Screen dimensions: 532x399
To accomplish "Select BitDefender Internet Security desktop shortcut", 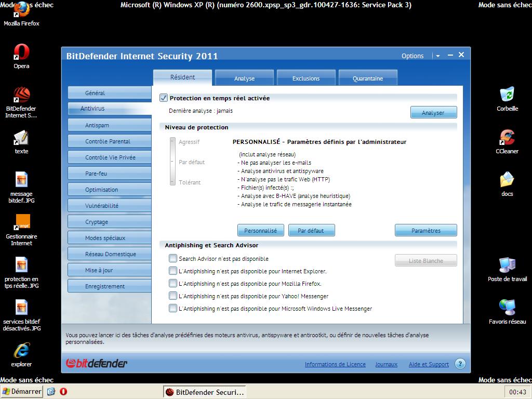I will click(21, 102).
